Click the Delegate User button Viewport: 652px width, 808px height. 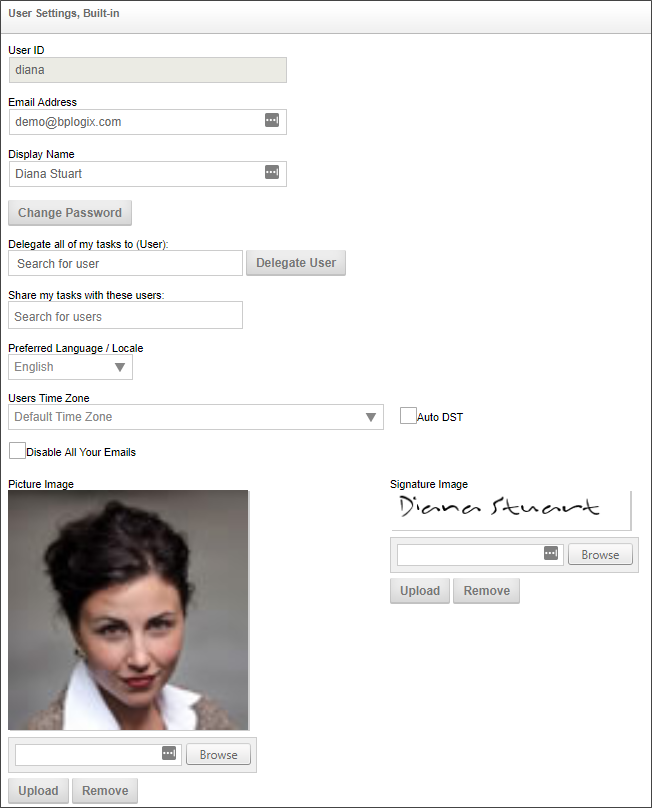click(296, 263)
